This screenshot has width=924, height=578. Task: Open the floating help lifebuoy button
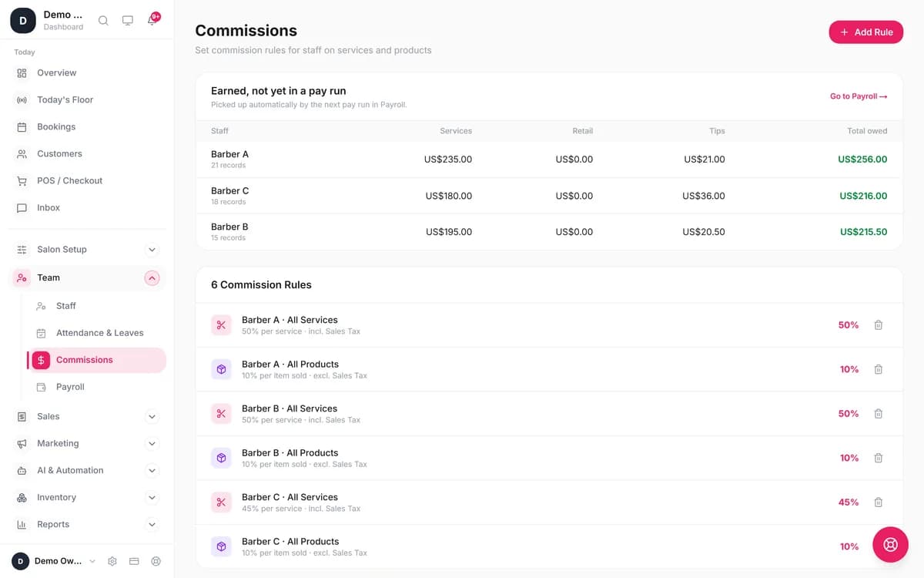click(890, 545)
